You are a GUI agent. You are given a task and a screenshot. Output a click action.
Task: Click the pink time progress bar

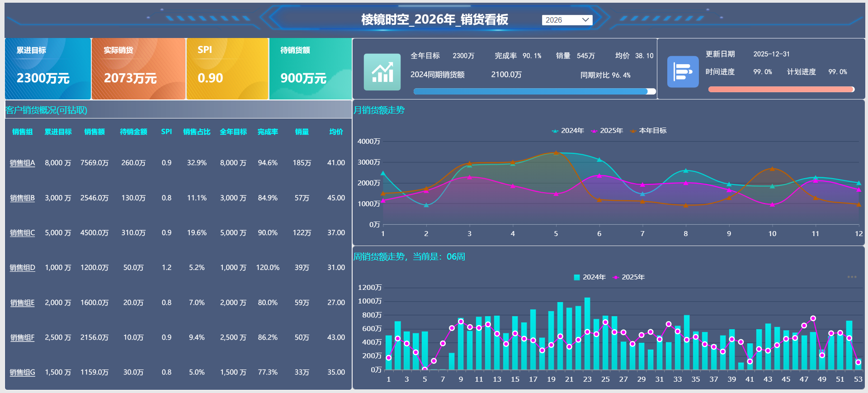[781, 90]
